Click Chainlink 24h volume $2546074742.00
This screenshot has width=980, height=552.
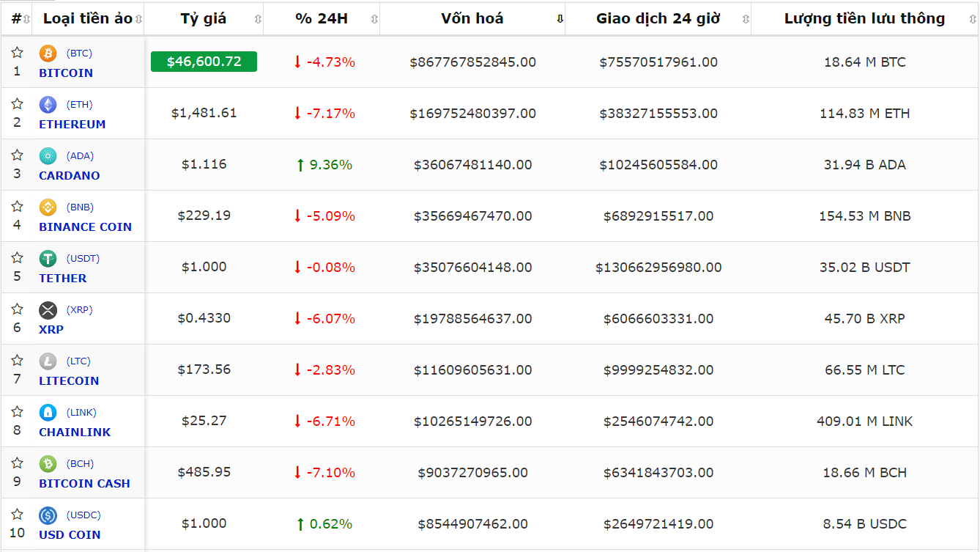[658, 422]
